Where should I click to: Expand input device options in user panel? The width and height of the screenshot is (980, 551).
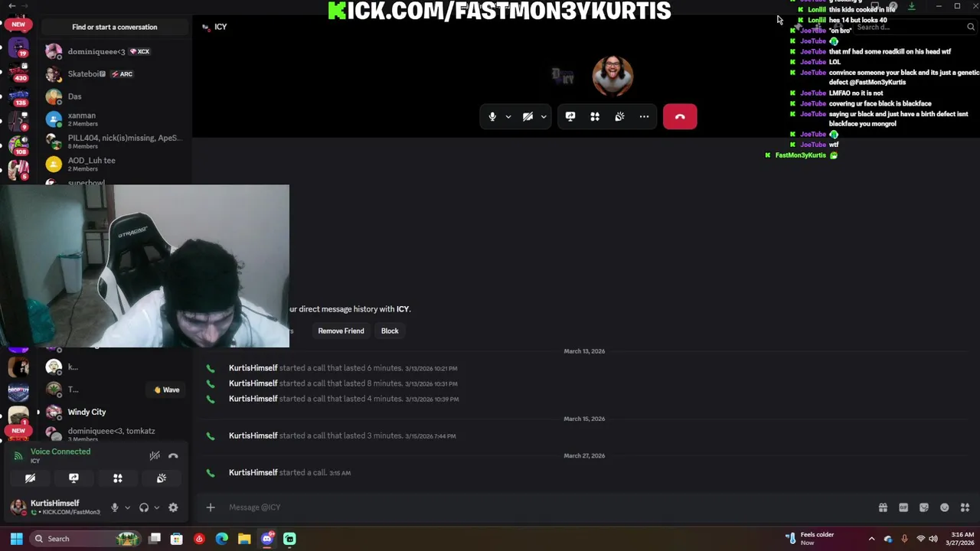click(x=127, y=507)
